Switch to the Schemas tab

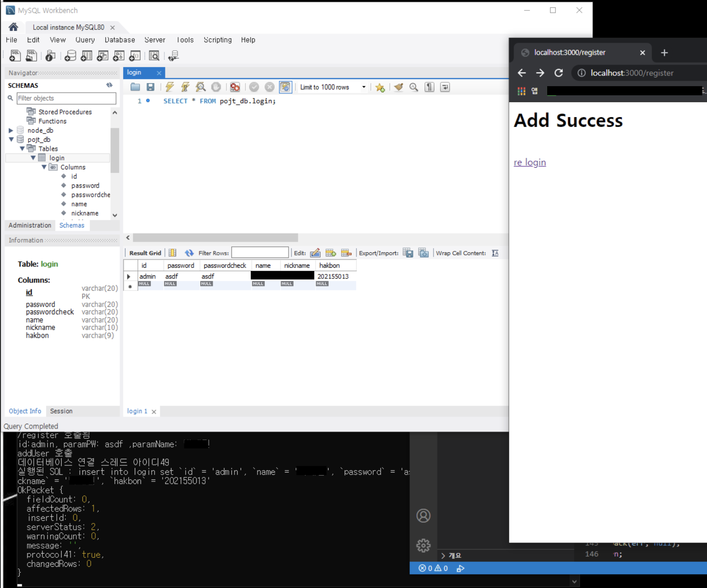point(72,225)
